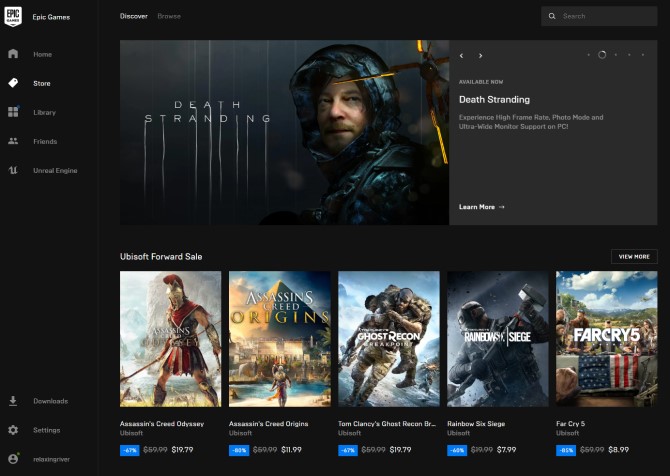670x476 pixels.
Task: Select third carousel indicator dot
Action: (616, 55)
